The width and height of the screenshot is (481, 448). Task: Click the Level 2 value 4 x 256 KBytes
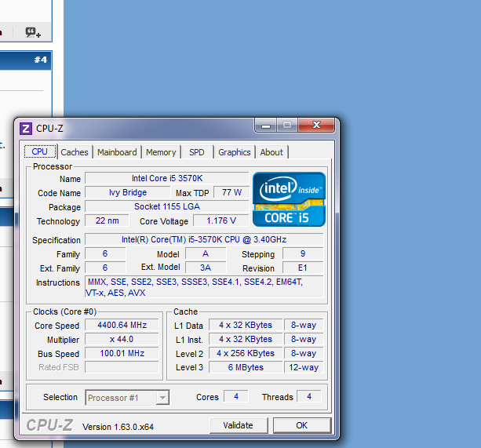coord(246,353)
